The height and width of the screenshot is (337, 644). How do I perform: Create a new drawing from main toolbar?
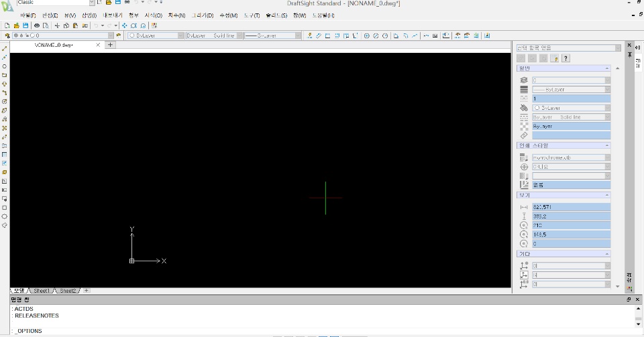[7, 25]
